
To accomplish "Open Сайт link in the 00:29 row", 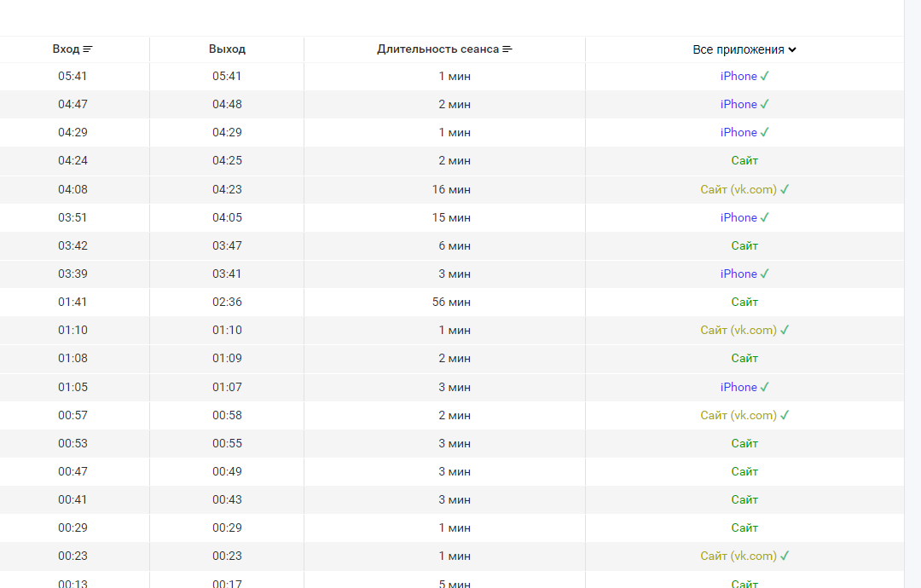I will pyautogui.click(x=744, y=528).
